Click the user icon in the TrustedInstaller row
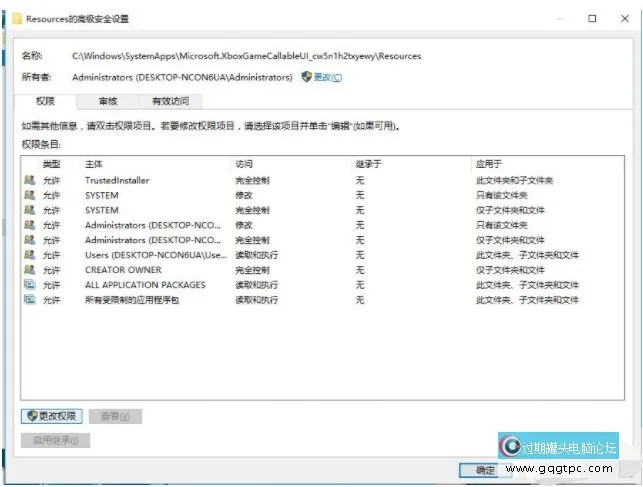 point(30,180)
